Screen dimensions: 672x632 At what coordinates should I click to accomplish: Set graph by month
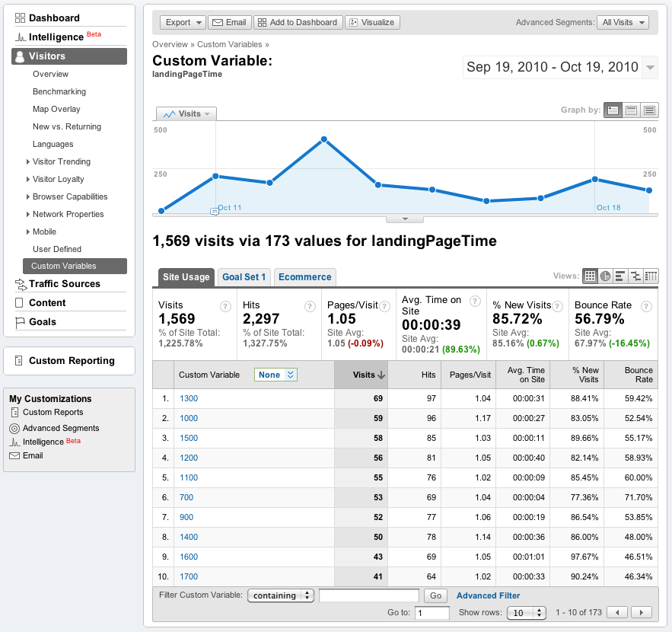(x=648, y=110)
